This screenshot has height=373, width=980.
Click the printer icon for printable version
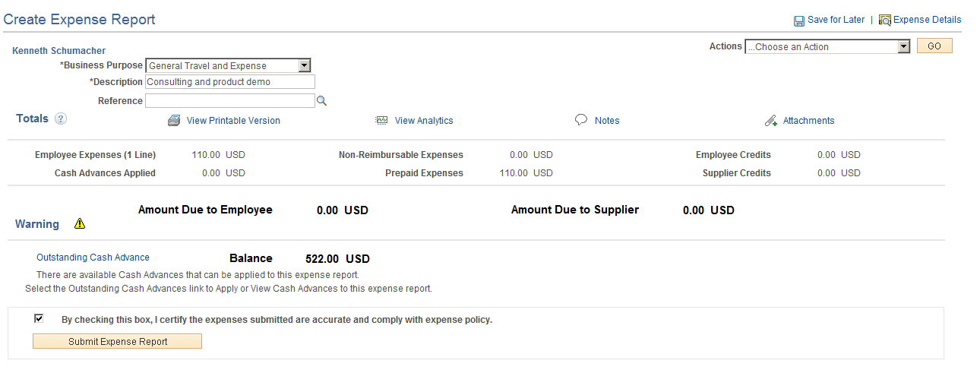[x=174, y=121]
